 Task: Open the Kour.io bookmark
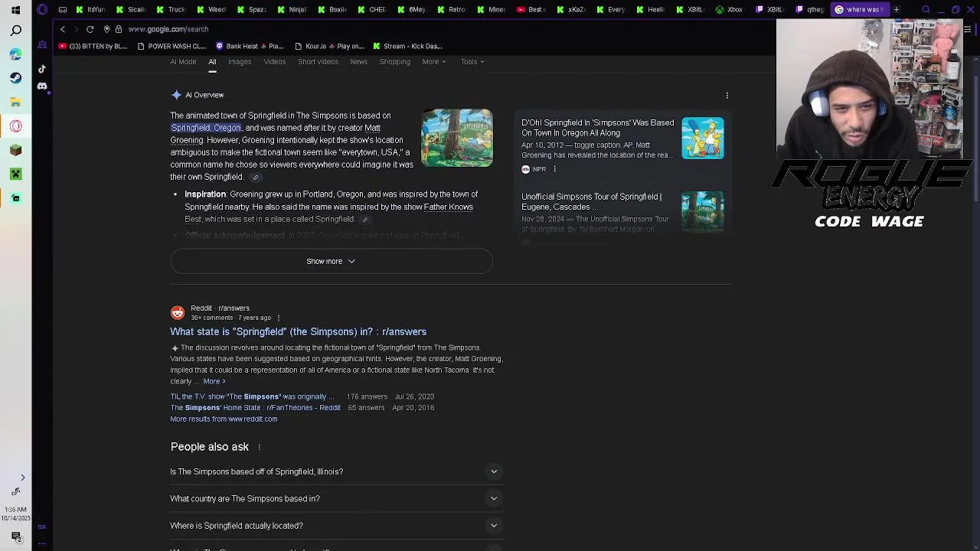[x=329, y=47]
